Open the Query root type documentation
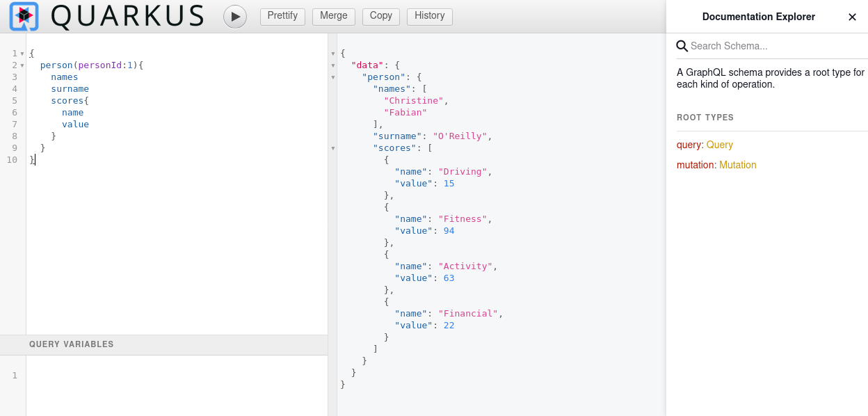This screenshot has height=416, width=868. coord(718,145)
